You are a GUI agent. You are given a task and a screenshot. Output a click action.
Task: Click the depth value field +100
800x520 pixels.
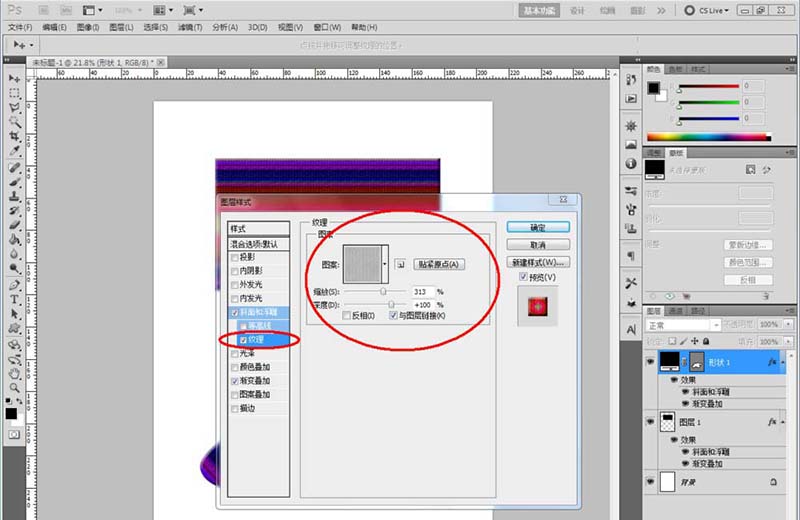point(422,305)
